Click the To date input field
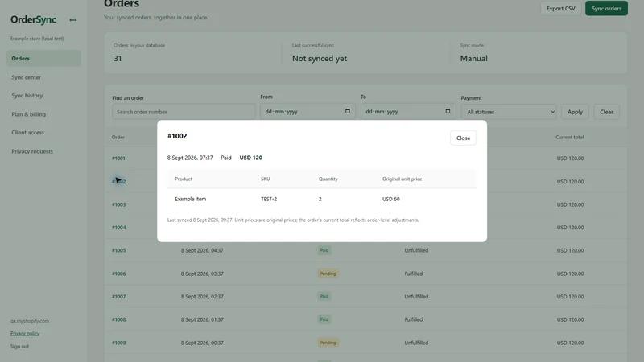Viewport: 644px width, 362px height. pos(408,111)
